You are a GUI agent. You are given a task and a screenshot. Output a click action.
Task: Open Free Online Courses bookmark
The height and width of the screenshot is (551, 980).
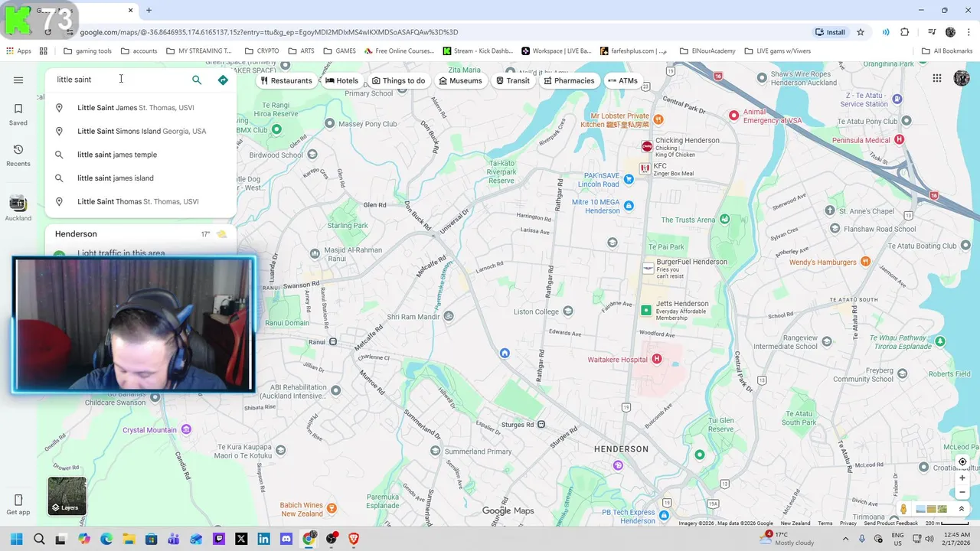400,51
